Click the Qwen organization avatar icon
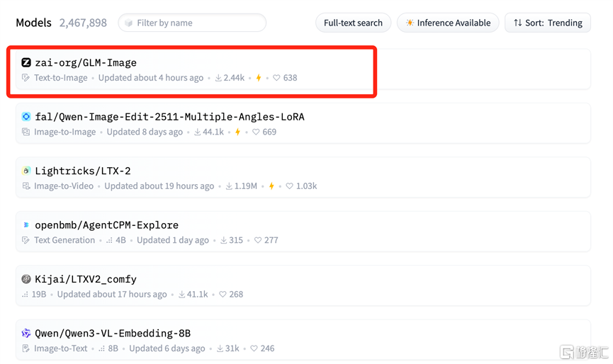Image resolution: width=613 pixels, height=364 pixels. click(26, 333)
